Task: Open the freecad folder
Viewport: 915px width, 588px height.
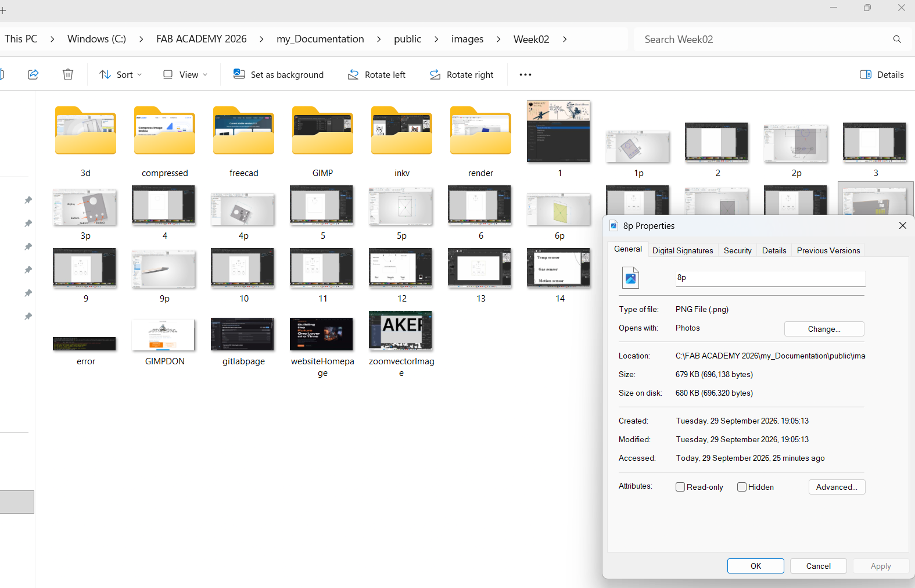Action: pyautogui.click(x=243, y=131)
